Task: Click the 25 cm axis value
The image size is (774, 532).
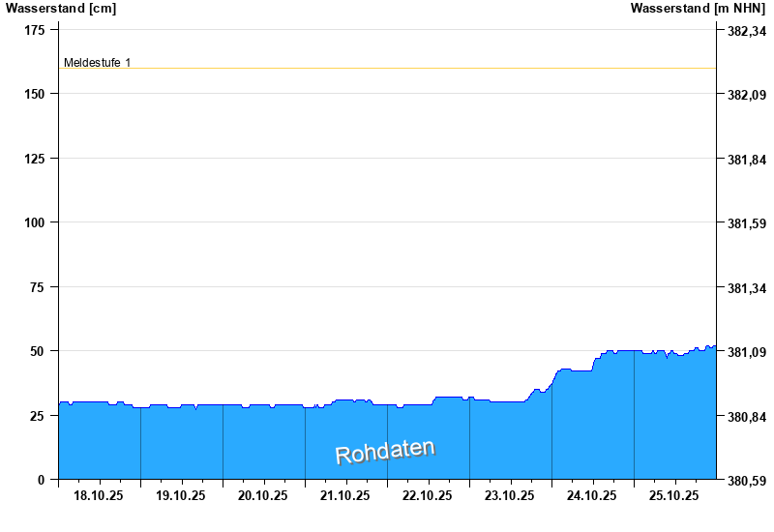Action: 38,417
